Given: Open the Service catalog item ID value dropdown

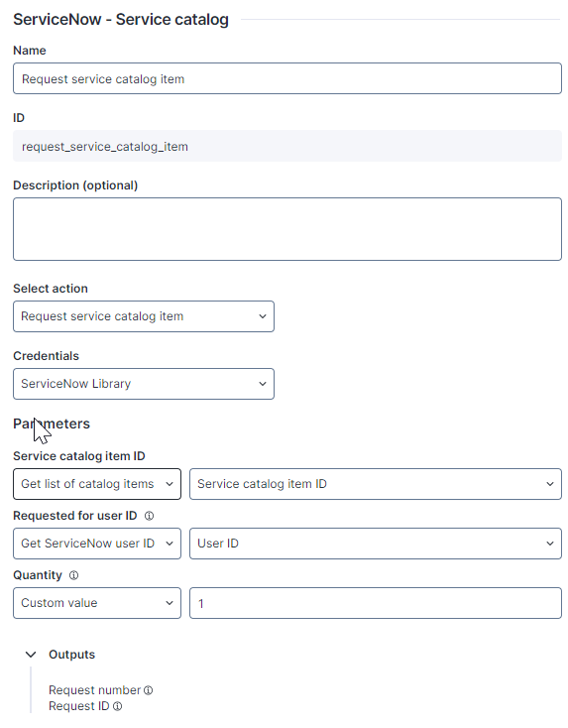Looking at the screenshot, I should 376,484.
